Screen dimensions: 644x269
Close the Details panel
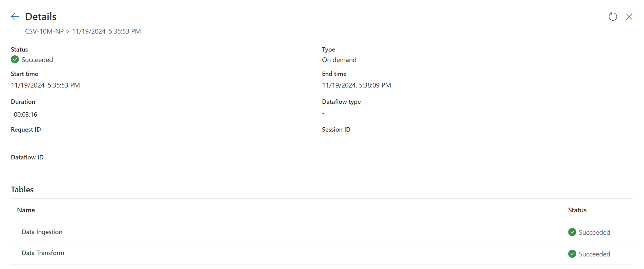629,17
